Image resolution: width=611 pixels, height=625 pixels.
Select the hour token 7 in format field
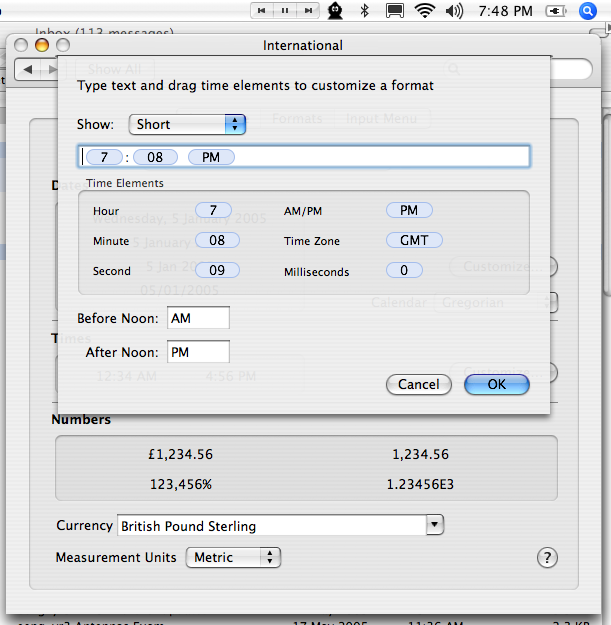104,157
